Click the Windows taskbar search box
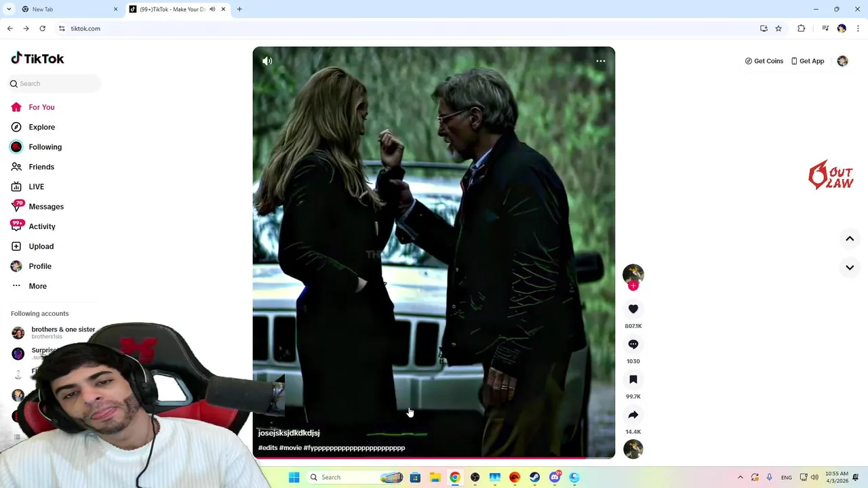Screen dimensions: 868x488 (x=355, y=477)
